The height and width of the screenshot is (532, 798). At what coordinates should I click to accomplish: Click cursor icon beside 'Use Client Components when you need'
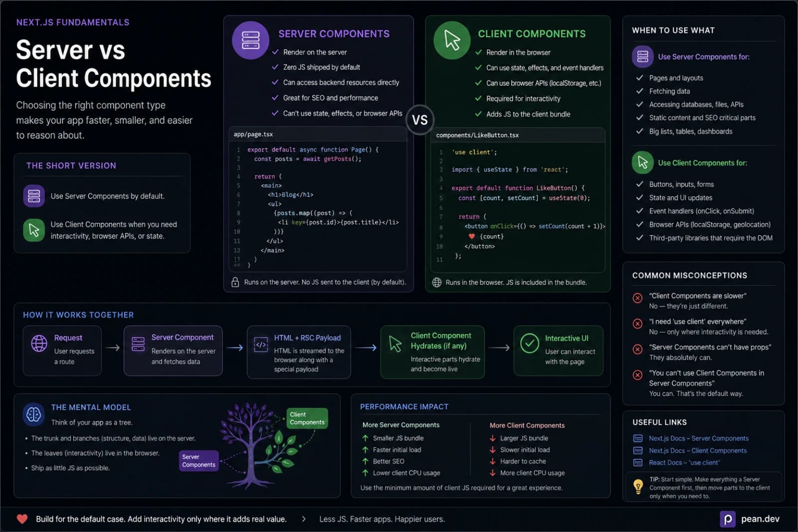point(34,230)
